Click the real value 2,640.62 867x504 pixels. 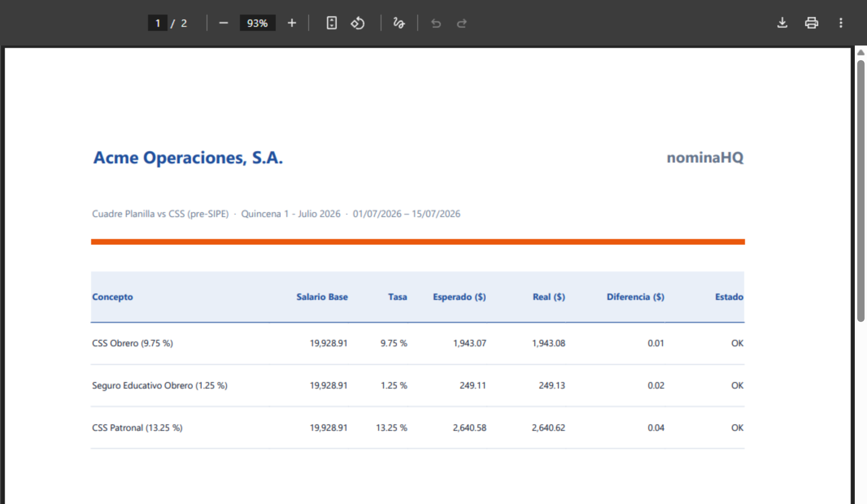pos(549,428)
